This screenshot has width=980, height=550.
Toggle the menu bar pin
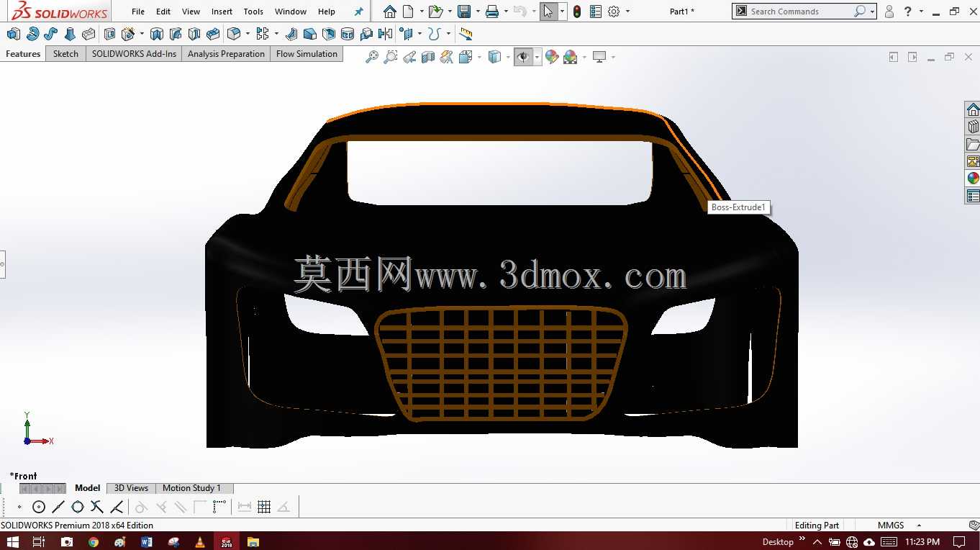(x=359, y=12)
